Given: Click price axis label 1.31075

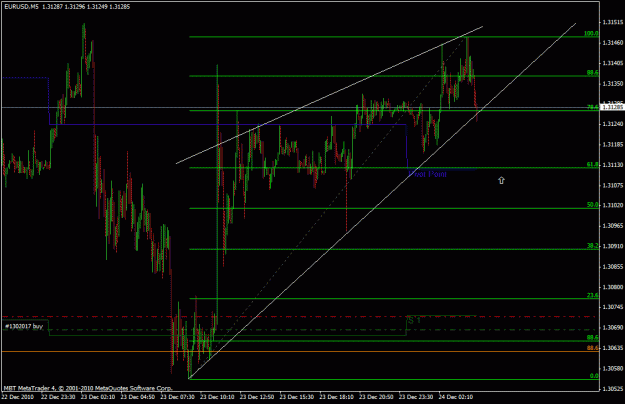Looking at the screenshot, I should (x=613, y=185).
